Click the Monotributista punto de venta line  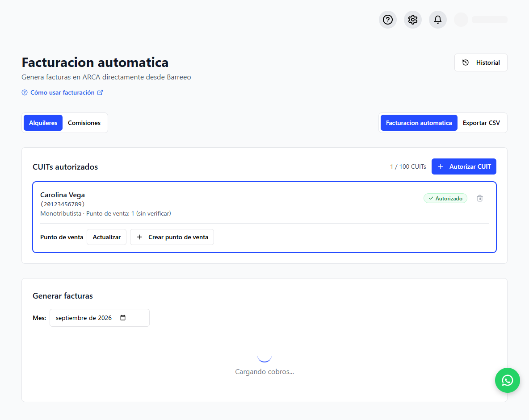pyautogui.click(x=105, y=213)
